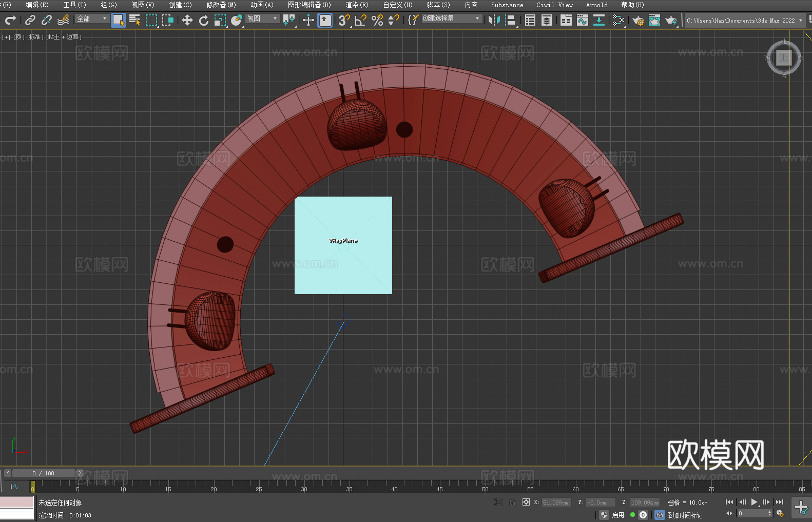Toggle Spinner Snap
The height and width of the screenshot is (522, 812).
tap(394, 20)
